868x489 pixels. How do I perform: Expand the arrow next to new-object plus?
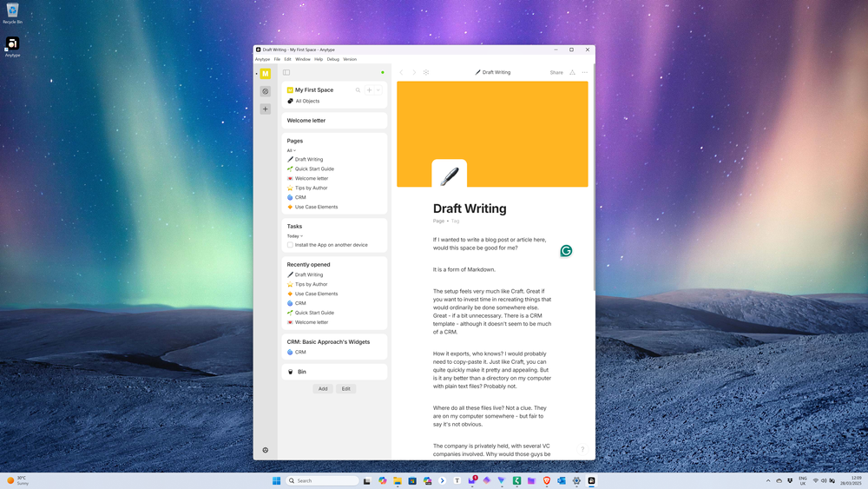tap(378, 90)
